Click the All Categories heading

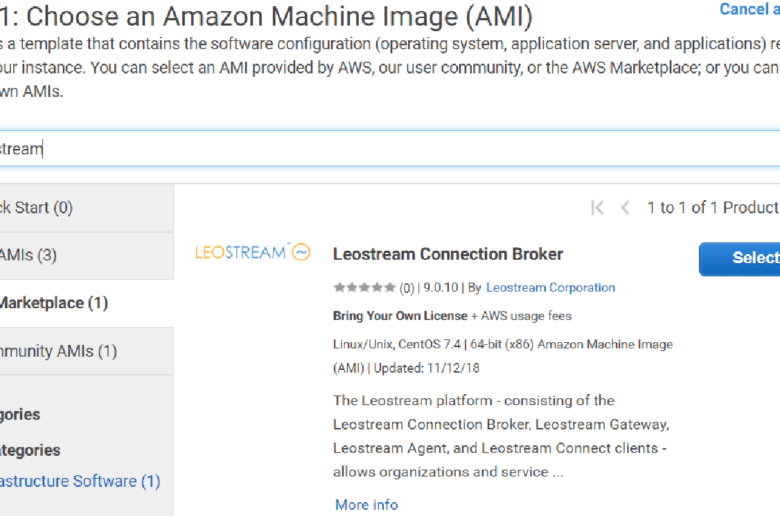30,450
